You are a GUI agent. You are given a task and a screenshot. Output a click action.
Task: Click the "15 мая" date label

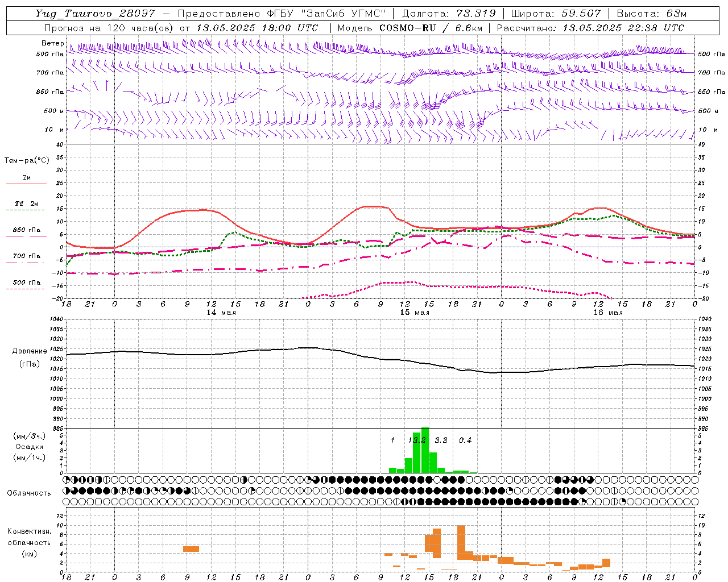pyautogui.click(x=415, y=312)
